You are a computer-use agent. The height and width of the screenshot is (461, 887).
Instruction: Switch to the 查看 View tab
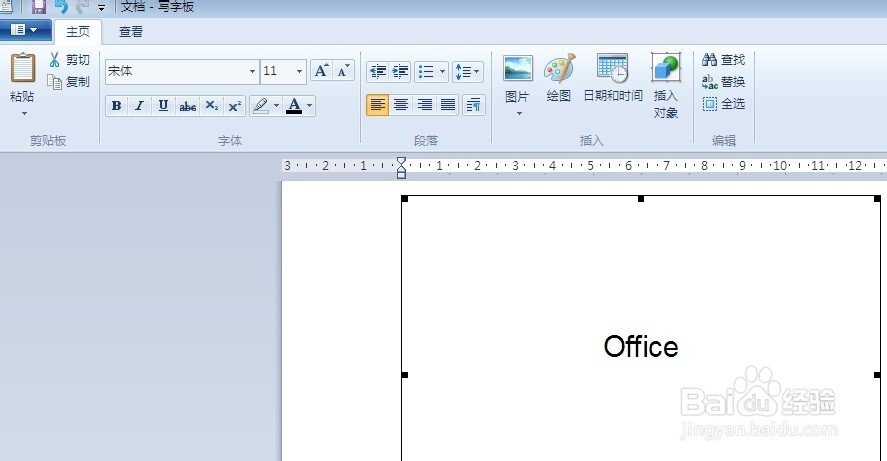coord(131,32)
